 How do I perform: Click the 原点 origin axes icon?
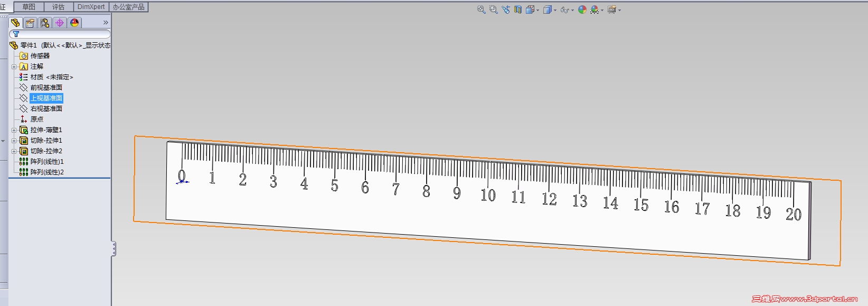24,119
